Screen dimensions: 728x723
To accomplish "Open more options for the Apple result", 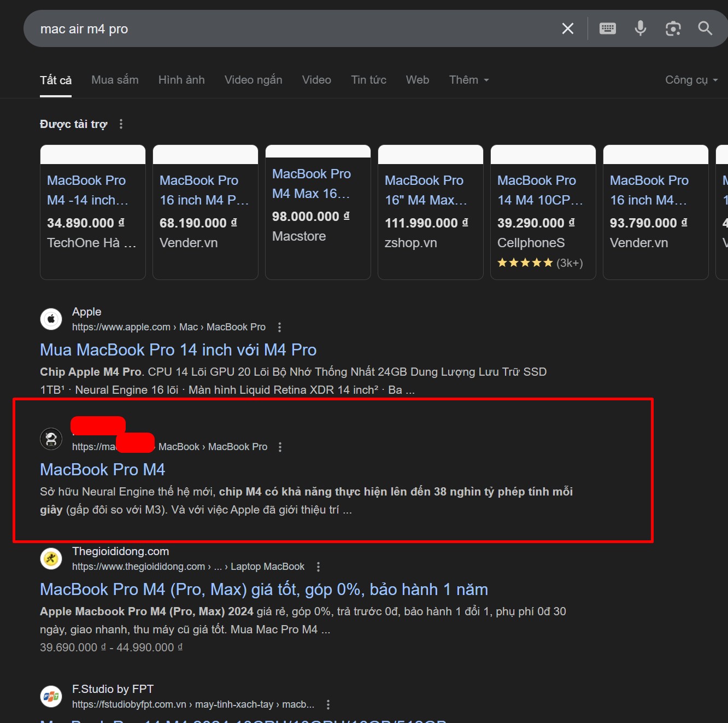I will (279, 327).
